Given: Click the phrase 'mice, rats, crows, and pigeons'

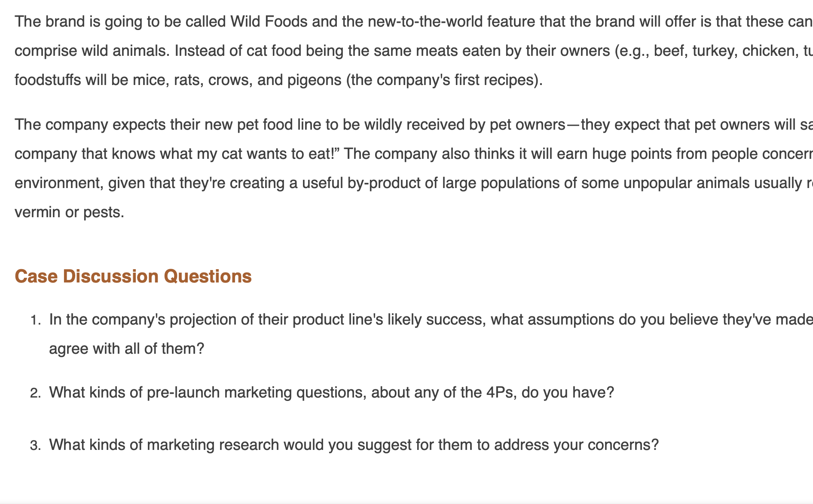Looking at the screenshot, I should coord(237,80).
